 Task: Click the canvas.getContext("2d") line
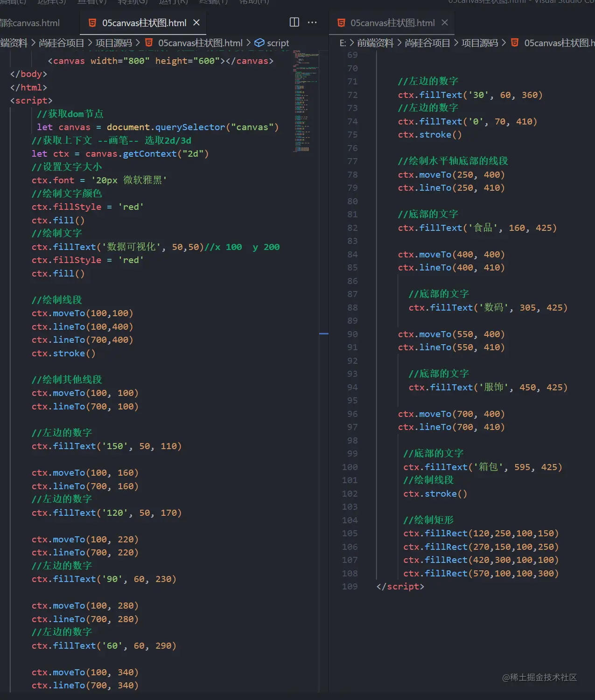coord(120,153)
